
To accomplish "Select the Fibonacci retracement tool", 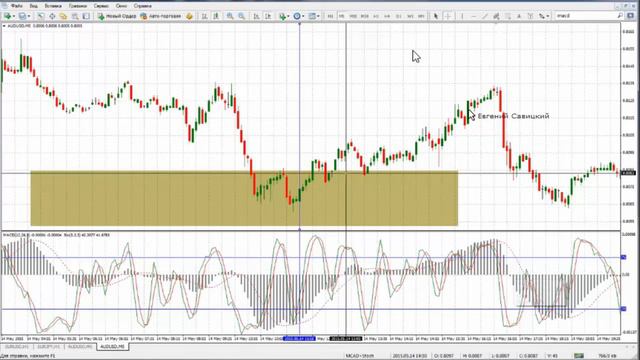I will click(x=508, y=16).
